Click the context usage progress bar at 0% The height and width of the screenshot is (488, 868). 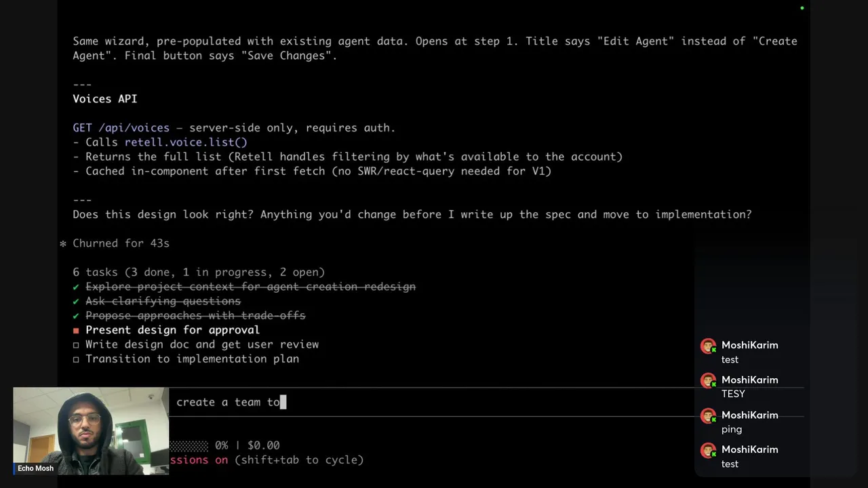[189, 445]
